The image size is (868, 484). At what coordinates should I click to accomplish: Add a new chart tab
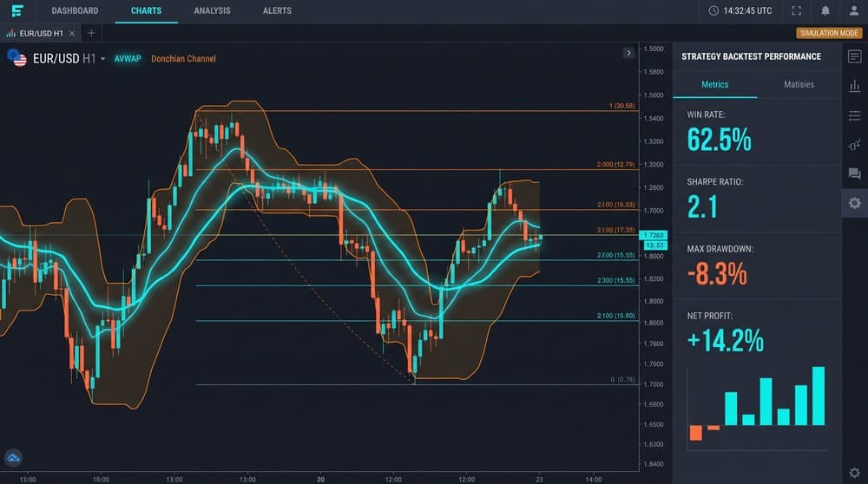pyautogui.click(x=91, y=33)
